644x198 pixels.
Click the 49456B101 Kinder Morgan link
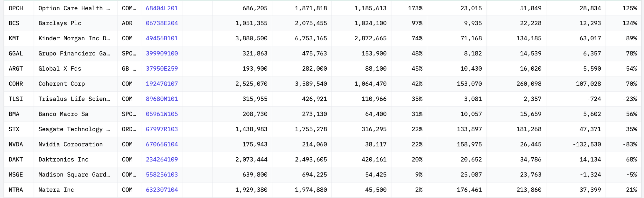pyautogui.click(x=162, y=38)
